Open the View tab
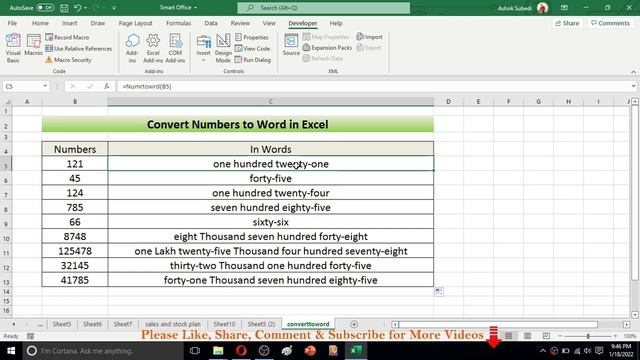The width and height of the screenshot is (640, 360). click(x=269, y=23)
